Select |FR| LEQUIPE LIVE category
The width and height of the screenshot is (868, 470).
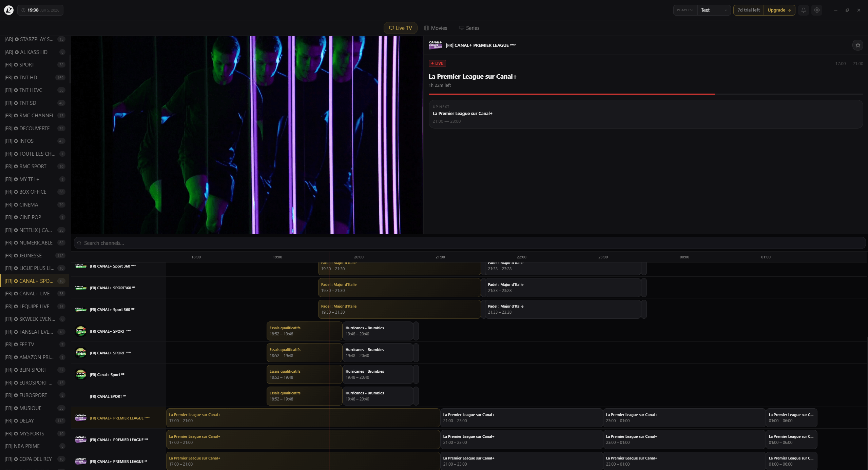click(35, 307)
